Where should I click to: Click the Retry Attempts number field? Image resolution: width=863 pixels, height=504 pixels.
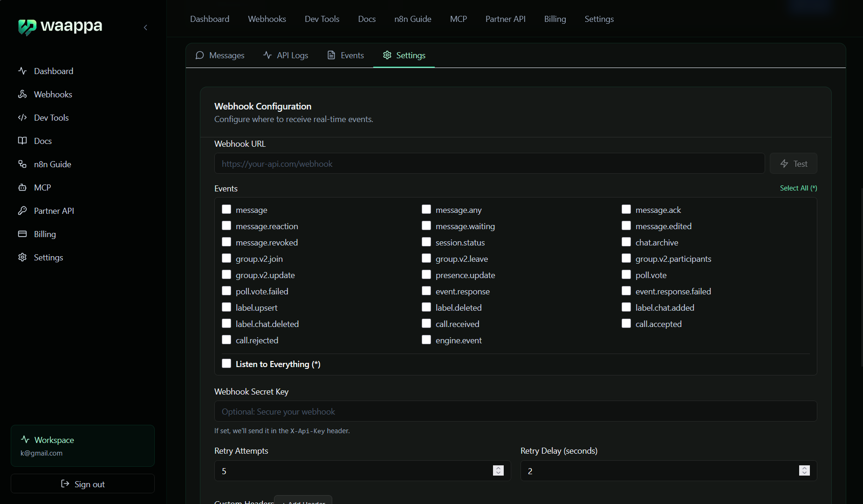[363, 470]
